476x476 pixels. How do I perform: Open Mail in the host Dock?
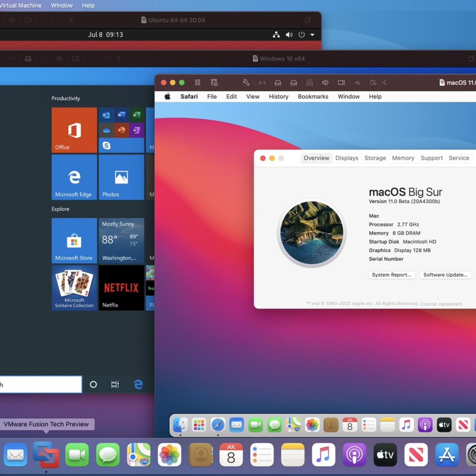15,455
